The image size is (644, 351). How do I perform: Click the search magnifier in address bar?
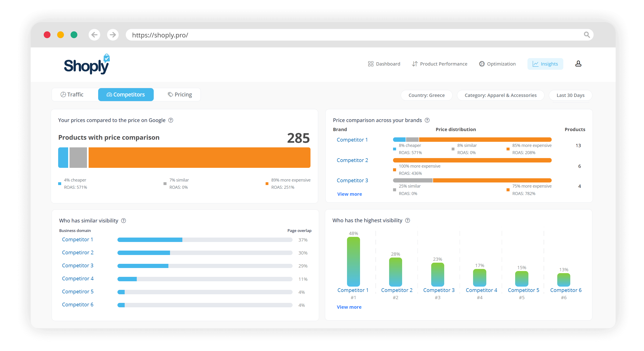pos(587,35)
